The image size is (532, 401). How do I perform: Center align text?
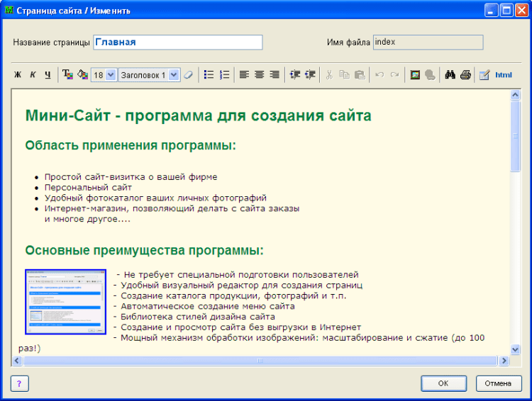coord(259,74)
